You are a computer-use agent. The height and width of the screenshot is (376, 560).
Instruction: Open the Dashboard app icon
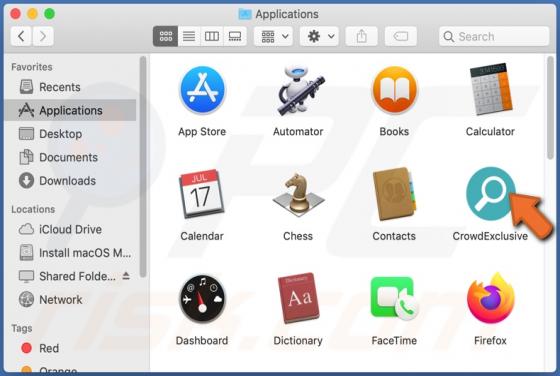[x=202, y=299]
